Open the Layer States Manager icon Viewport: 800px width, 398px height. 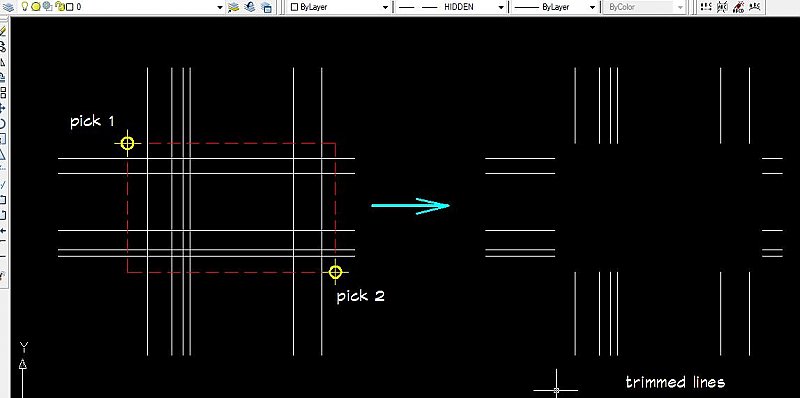click(x=266, y=7)
